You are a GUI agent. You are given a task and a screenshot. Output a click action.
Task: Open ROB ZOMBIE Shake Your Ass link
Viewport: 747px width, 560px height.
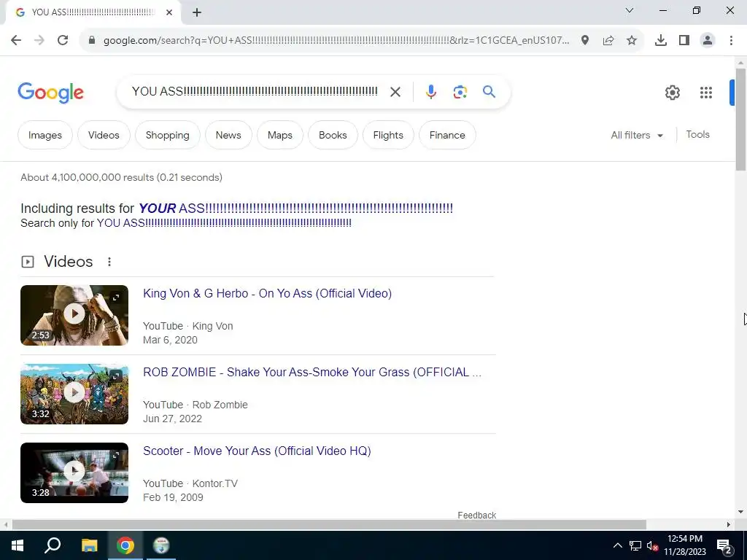click(x=312, y=372)
